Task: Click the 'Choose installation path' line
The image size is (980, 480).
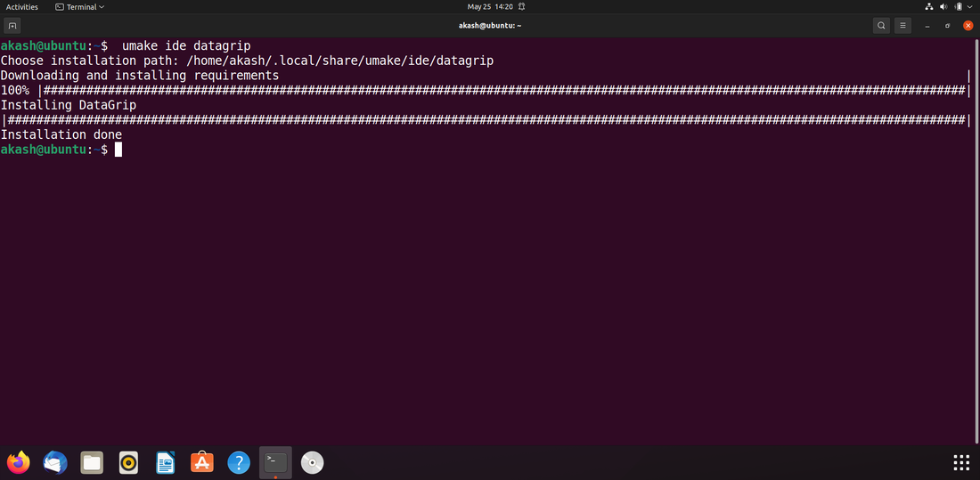Action: pyautogui.click(x=247, y=61)
